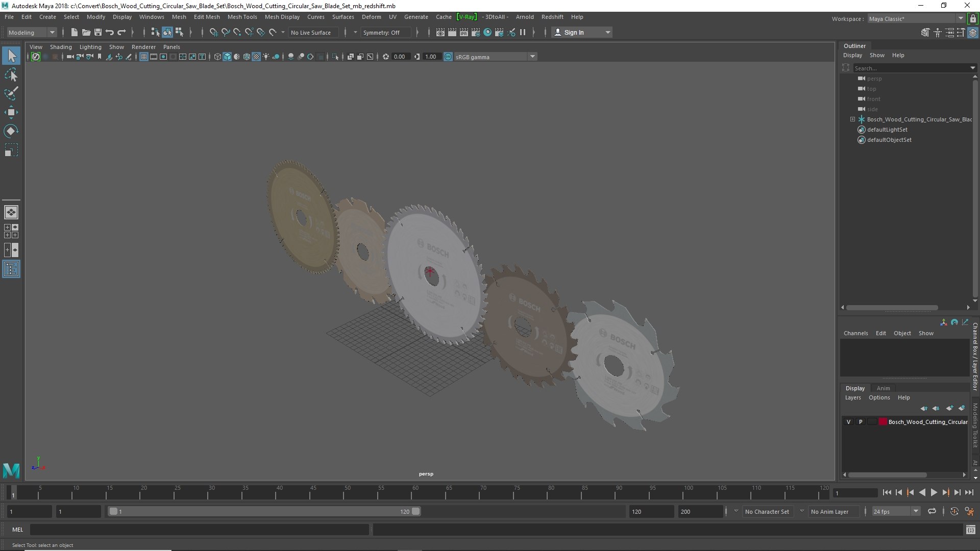
Task: Click the MEL script type label
Action: click(x=18, y=530)
